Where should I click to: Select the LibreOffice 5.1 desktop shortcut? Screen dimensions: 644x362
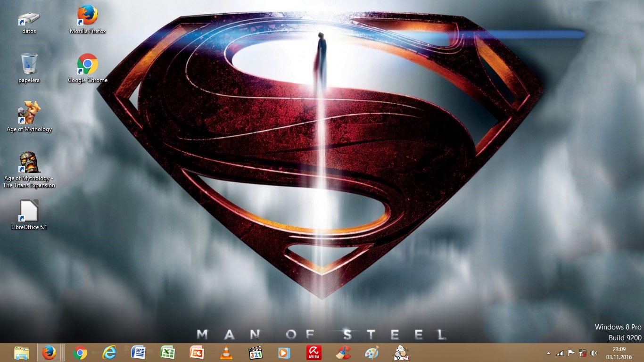[29, 212]
